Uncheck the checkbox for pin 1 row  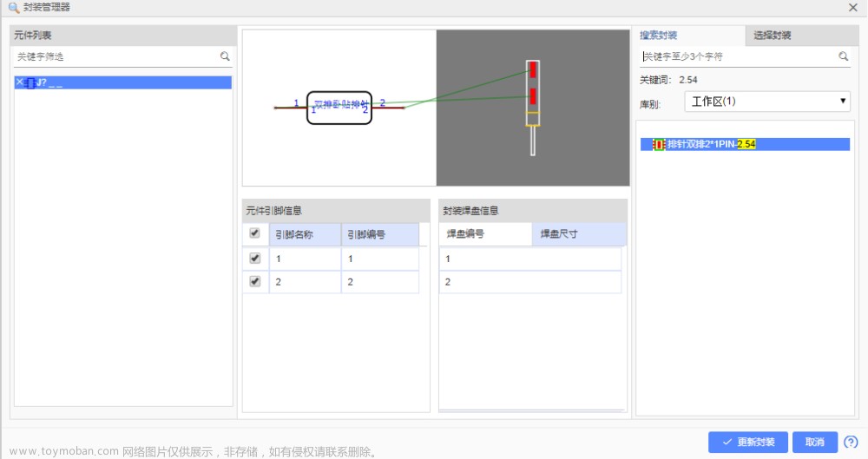coord(254,258)
